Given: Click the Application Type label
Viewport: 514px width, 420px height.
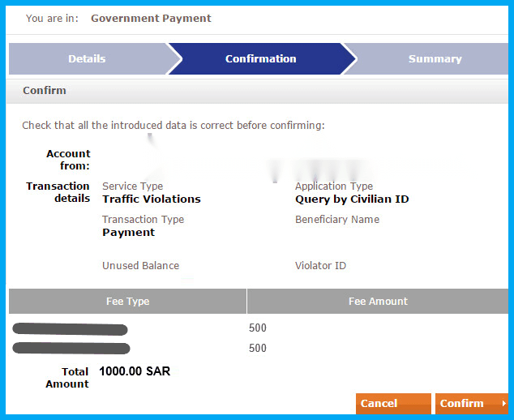Looking at the screenshot, I should (x=334, y=186).
